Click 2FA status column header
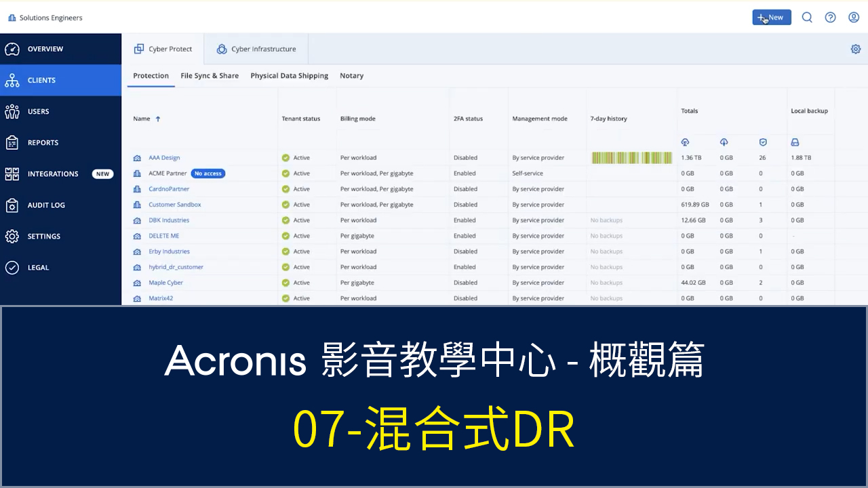Image resolution: width=868 pixels, height=488 pixels. [x=468, y=119]
